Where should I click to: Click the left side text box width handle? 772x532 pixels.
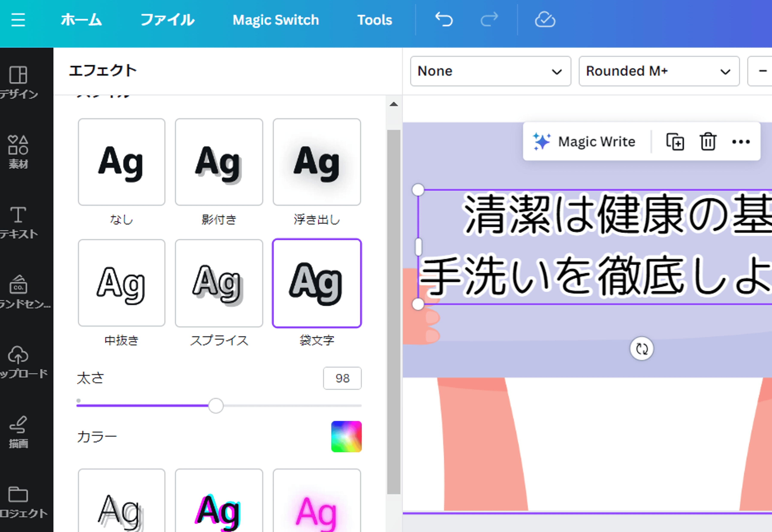point(418,247)
